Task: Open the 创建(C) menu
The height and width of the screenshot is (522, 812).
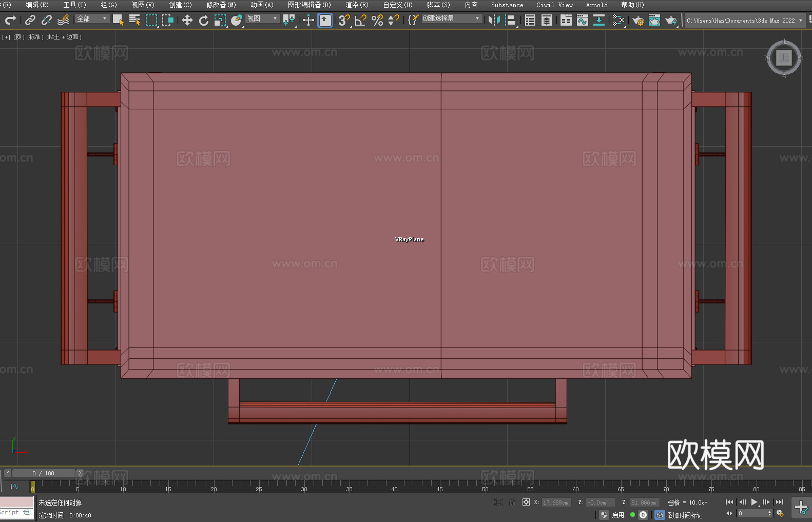Action: pos(181,5)
